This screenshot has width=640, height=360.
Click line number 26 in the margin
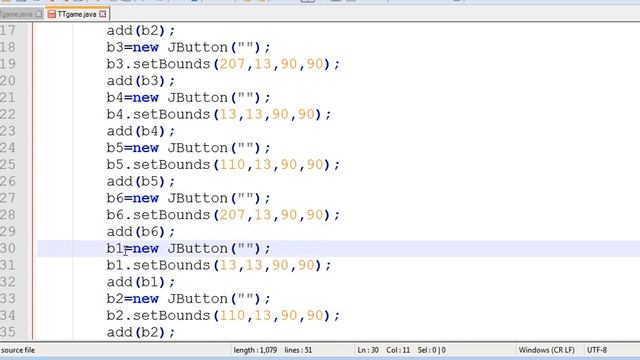(x=8, y=181)
